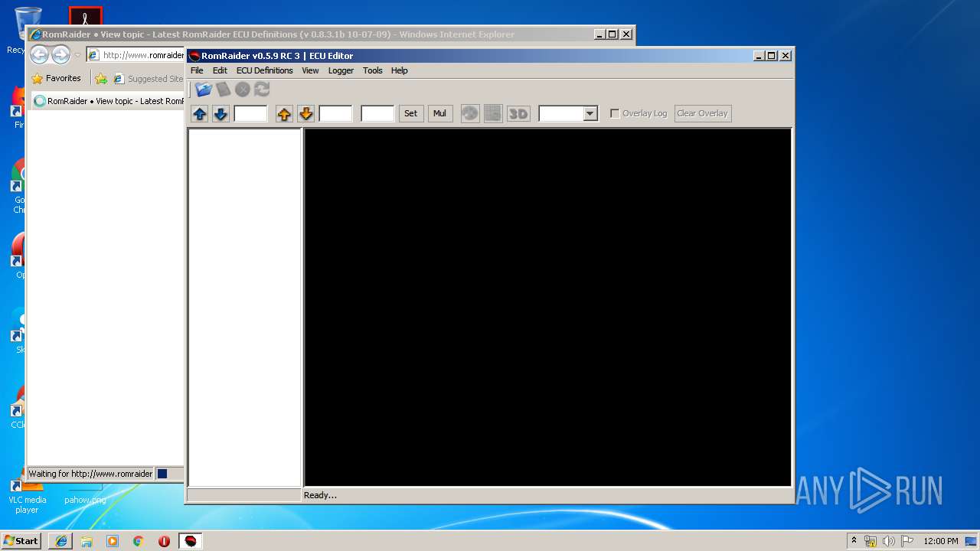Click the blue up arrow increment icon
Viewport: 980px width, 551px height.
pyautogui.click(x=200, y=113)
